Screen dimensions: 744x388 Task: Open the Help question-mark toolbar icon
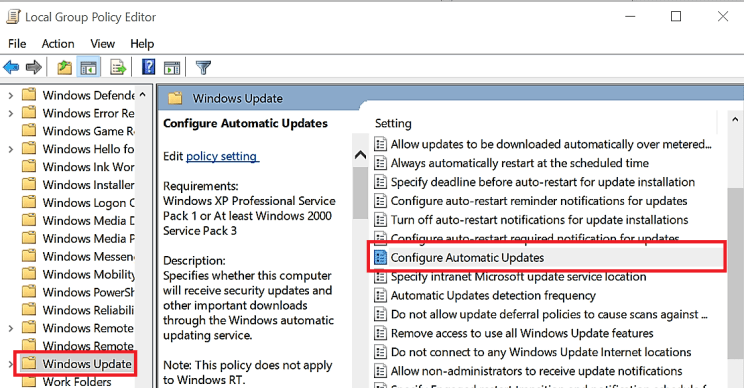click(x=149, y=67)
